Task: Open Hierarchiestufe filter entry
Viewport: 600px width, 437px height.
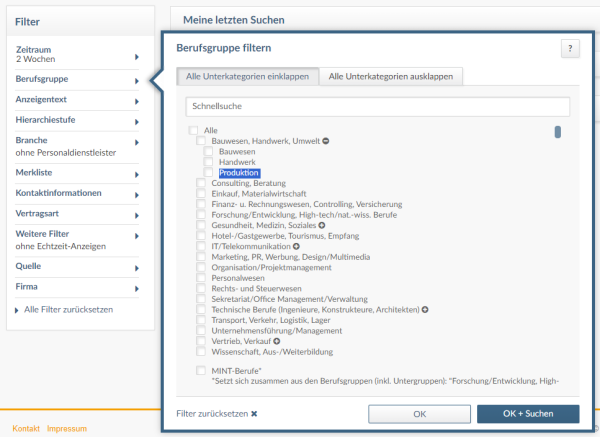Action: click(x=77, y=120)
